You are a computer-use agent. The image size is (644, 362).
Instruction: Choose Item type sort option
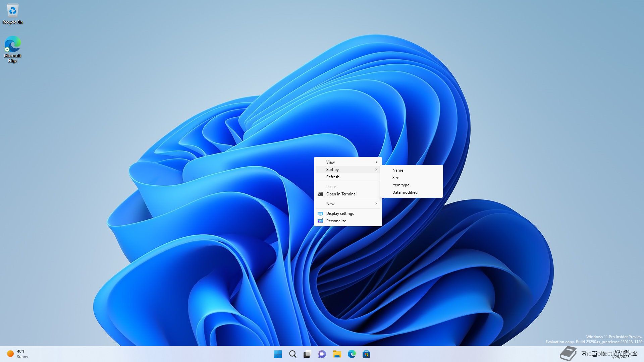tap(400, 185)
